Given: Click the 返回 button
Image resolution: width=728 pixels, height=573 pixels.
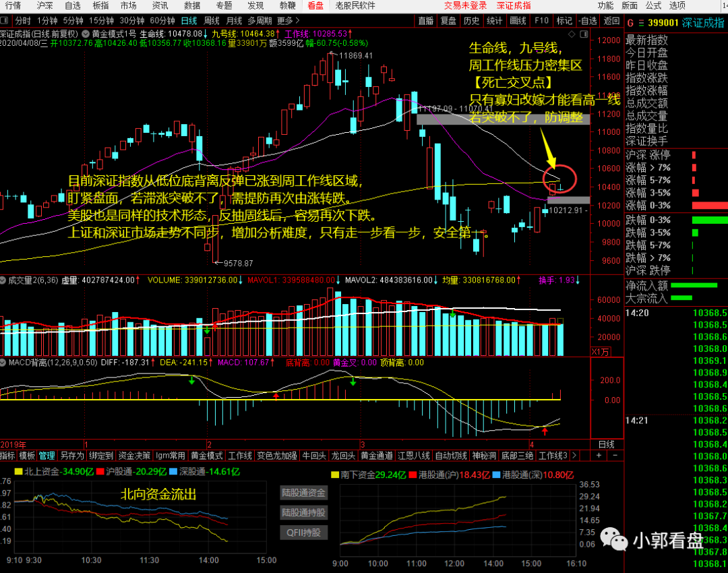Looking at the screenshot, I should click(x=611, y=20).
